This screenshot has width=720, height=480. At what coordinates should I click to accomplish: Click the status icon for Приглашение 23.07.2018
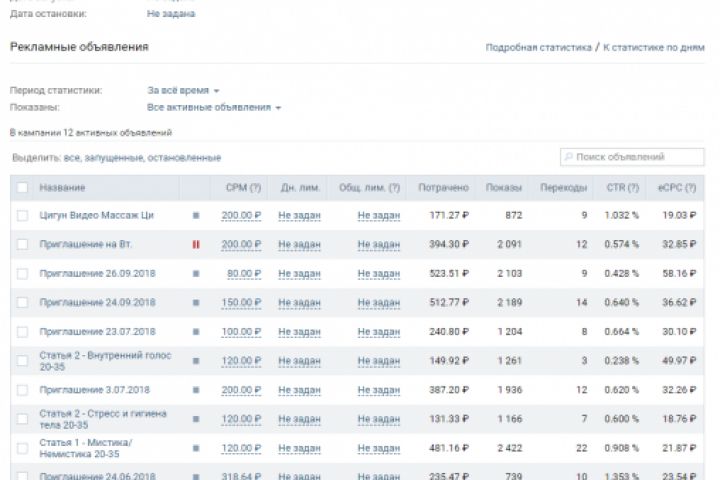(196, 331)
